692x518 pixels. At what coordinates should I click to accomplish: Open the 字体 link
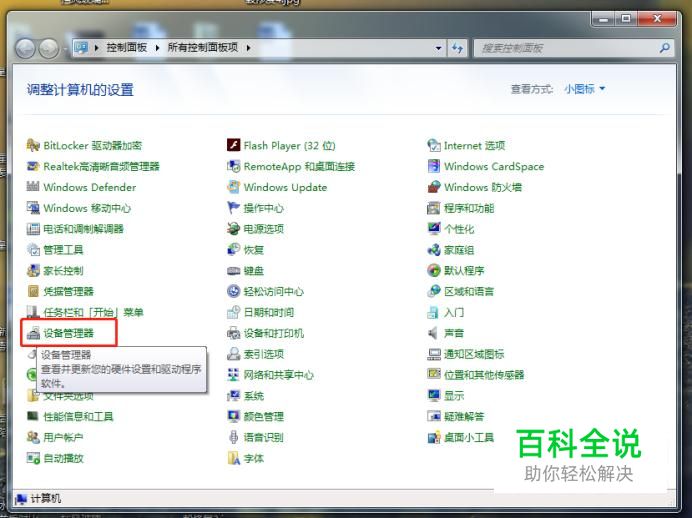click(254, 458)
